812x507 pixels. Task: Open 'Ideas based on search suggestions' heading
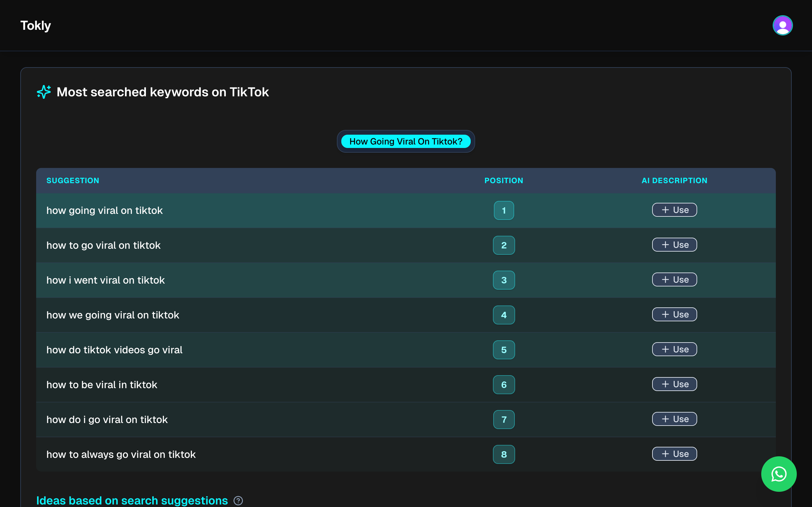(132, 500)
